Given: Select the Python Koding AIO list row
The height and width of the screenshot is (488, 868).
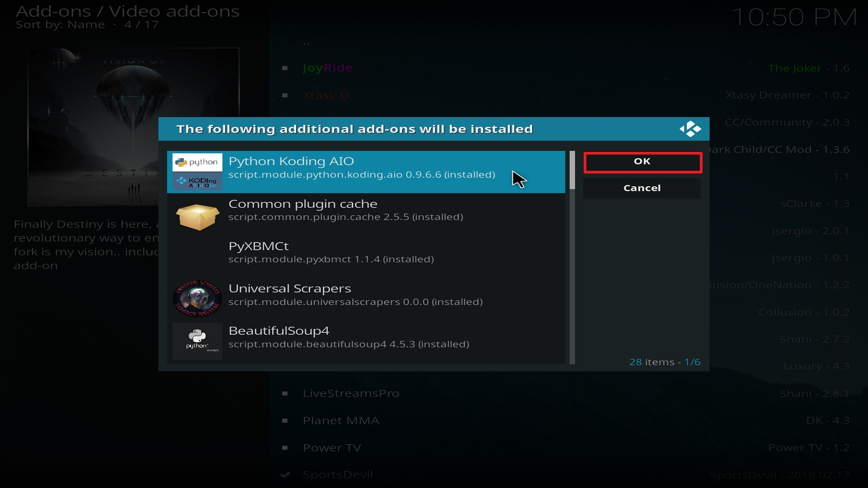Looking at the screenshot, I should pos(366,172).
